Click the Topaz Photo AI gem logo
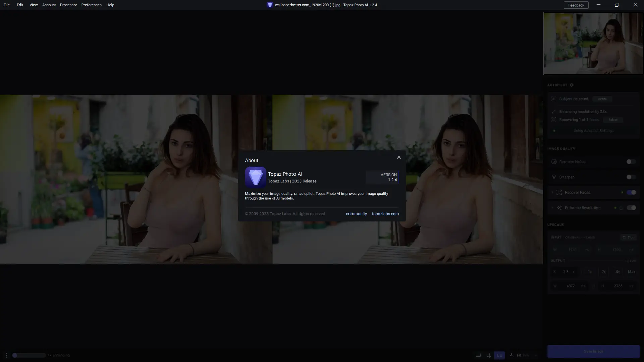This screenshot has height=362, width=644. point(255,177)
